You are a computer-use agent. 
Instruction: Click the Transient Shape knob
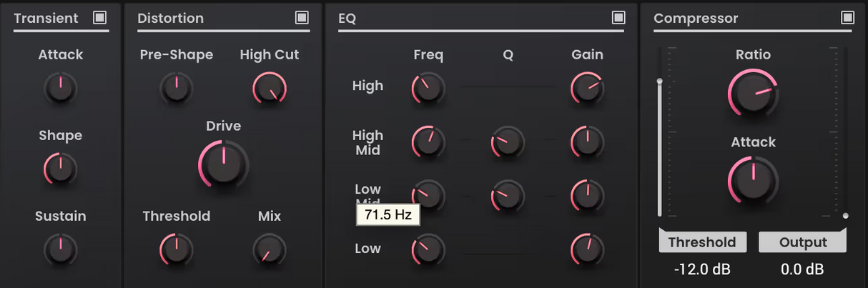coord(61,169)
